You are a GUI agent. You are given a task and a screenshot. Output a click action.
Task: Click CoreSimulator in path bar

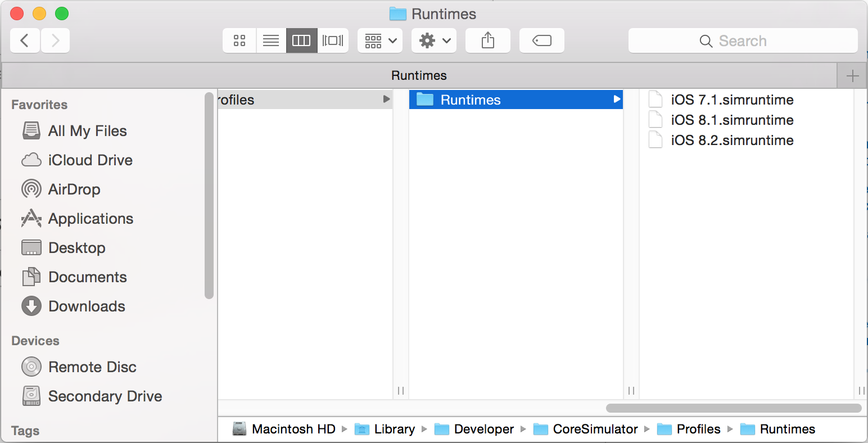(x=585, y=430)
